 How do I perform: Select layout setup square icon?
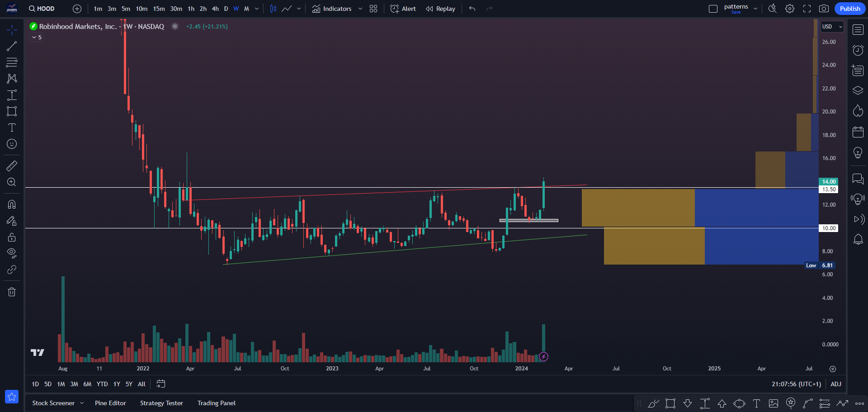713,9
